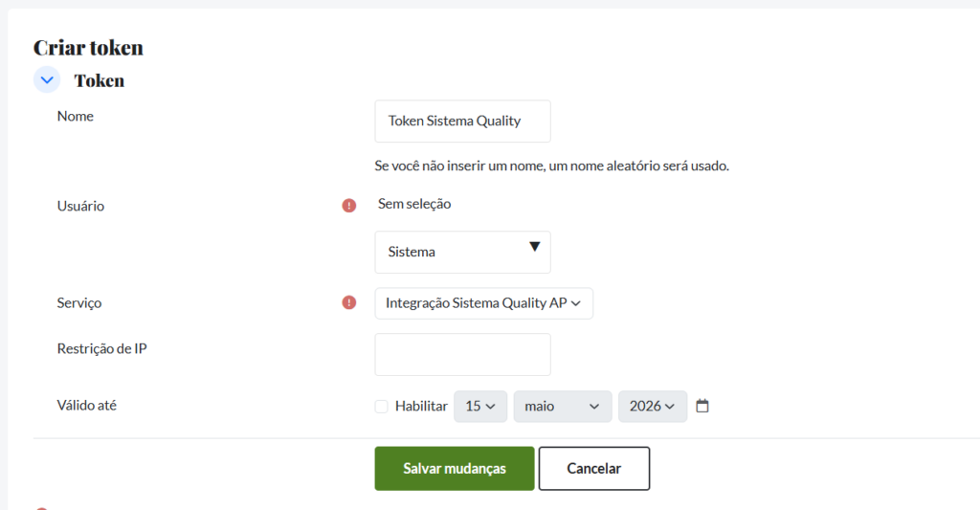
Task: Click the Válido até label
Action: point(87,405)
